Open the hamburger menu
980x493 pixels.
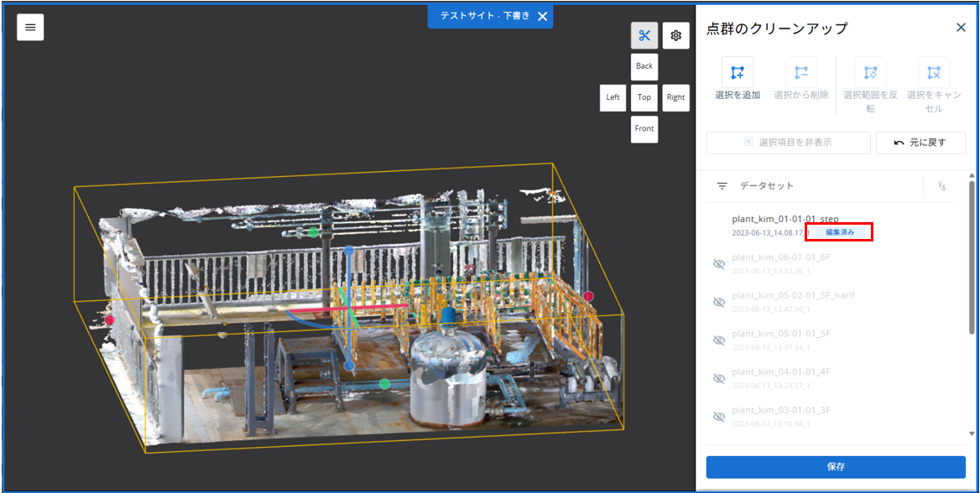click(x=30, y=28)
